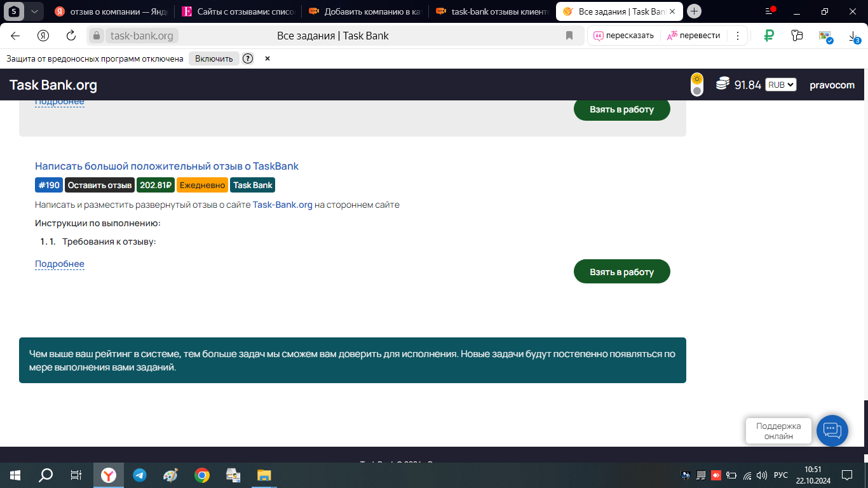Click the 202.81₽ reward badge
The image size is (868, 488).
pos(156,185)
